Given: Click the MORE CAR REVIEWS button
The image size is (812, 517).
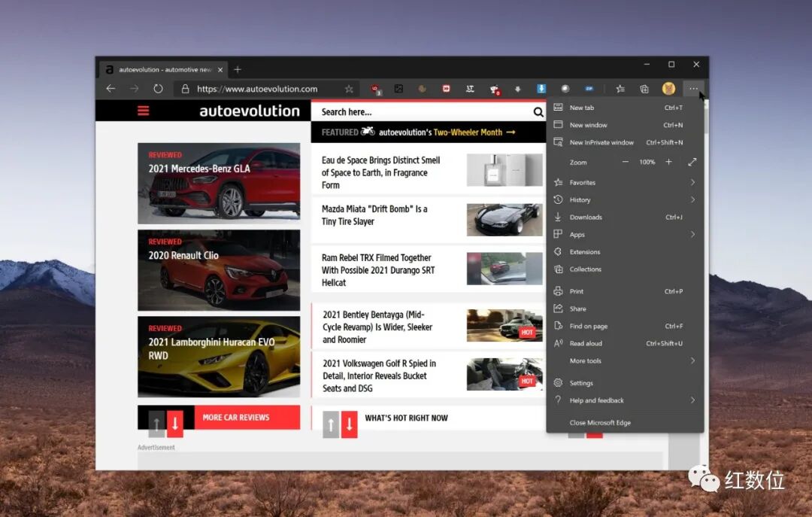Looking at the screenshot, I should tap(247, 418).
